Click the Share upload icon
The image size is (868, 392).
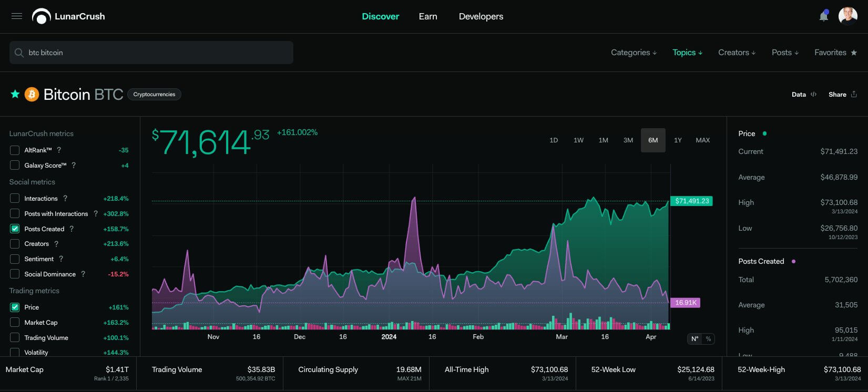[x=854, y=95]
